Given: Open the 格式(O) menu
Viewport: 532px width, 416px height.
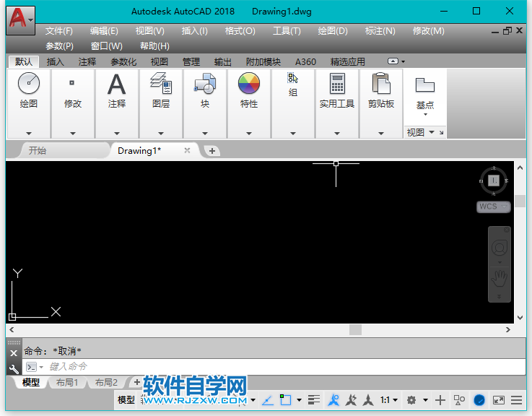Looking at the screenshot, I should pyautogui.click(x=240, y=31).
